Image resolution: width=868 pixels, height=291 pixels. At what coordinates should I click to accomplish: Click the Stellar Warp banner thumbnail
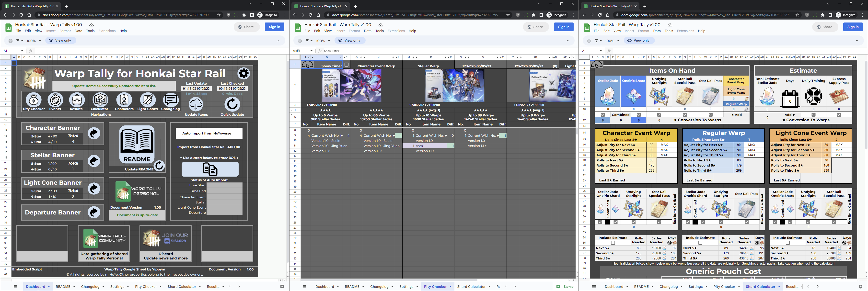[454, 86]
